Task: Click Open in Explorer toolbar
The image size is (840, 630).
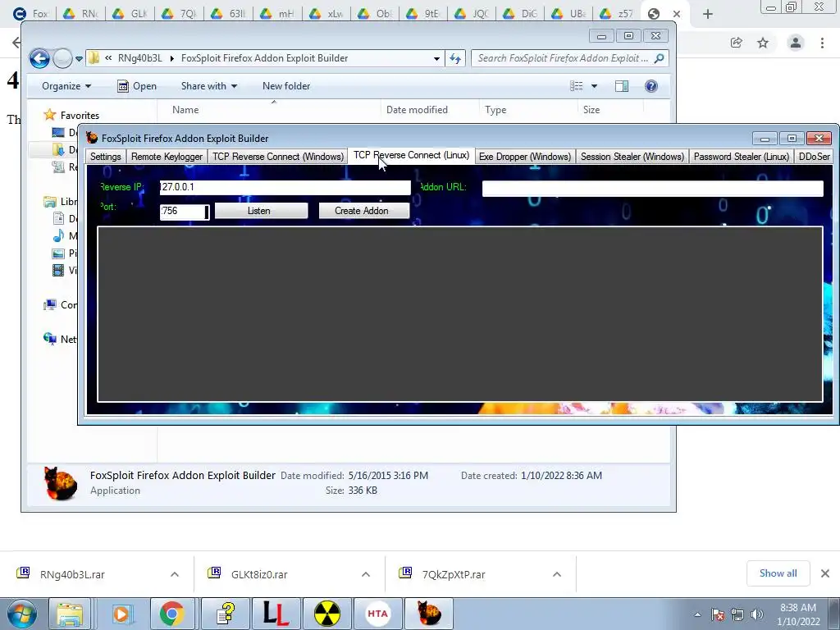Action: tap(137, 85)
